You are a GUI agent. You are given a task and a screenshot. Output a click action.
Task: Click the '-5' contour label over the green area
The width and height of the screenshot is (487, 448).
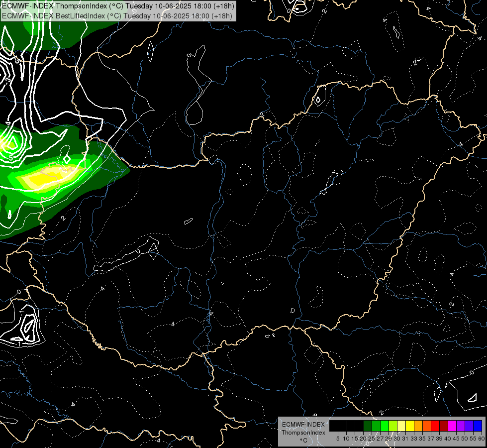point(10,158)
